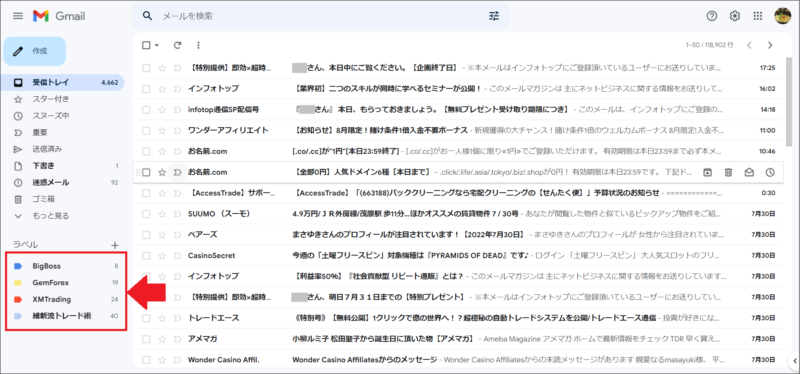The width and height of the screenshot is (800, 374).
Task: Mark ワンダーアフィリエイト email as important
Action: point(177,131)
